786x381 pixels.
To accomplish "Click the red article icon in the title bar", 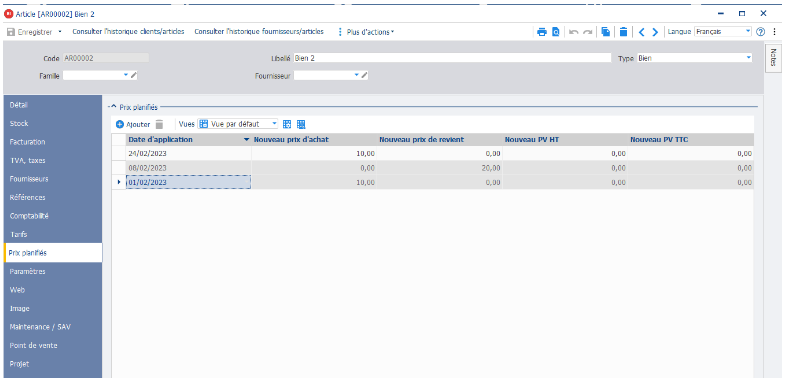I will [8, 14].
